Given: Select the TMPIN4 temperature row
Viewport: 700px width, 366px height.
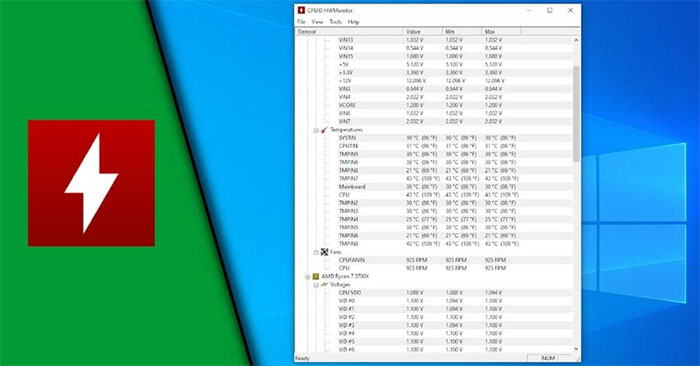Looking at the screenshot, I should coord(434,220).
